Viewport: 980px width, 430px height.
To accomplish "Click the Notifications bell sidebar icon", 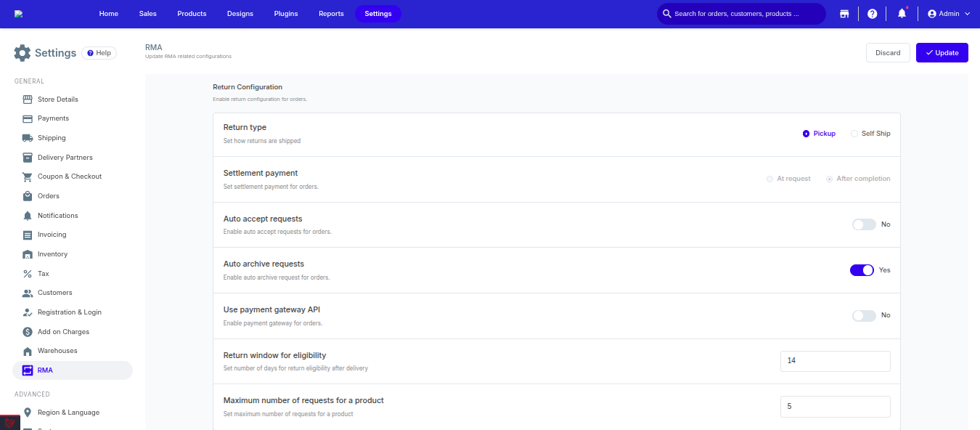I will 28,216.
